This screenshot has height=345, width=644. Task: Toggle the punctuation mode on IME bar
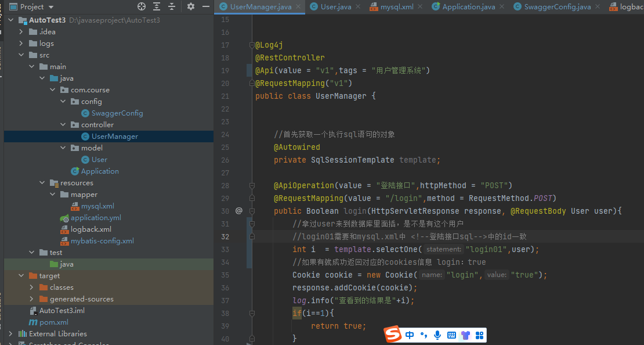click(424, 335)
